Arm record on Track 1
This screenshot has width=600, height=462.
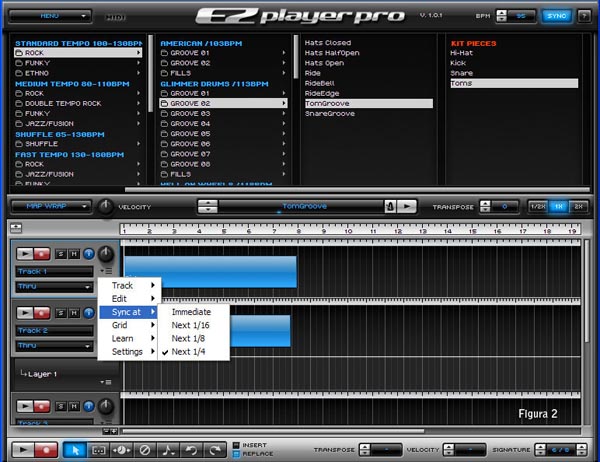click(x=42, y=254)
